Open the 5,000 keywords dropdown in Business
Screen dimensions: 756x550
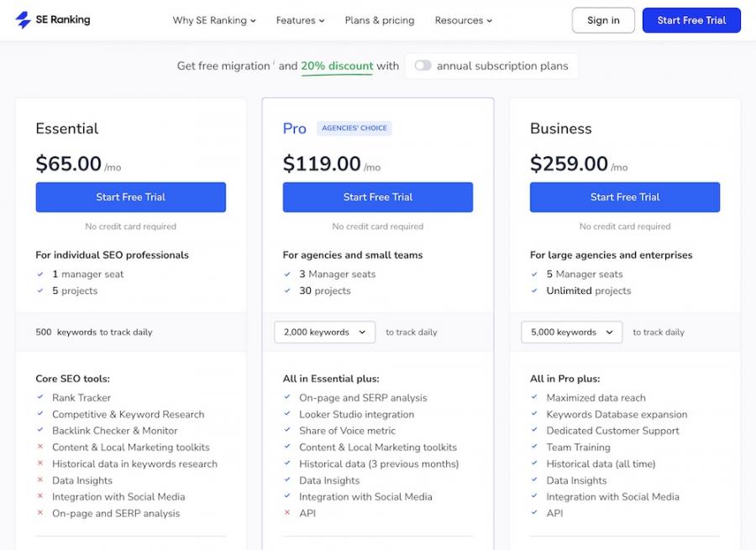[x=571, y=332]
